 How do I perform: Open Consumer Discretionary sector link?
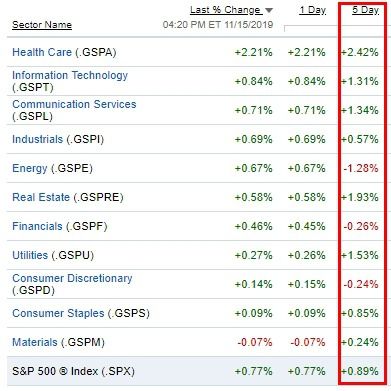[72, 278]
